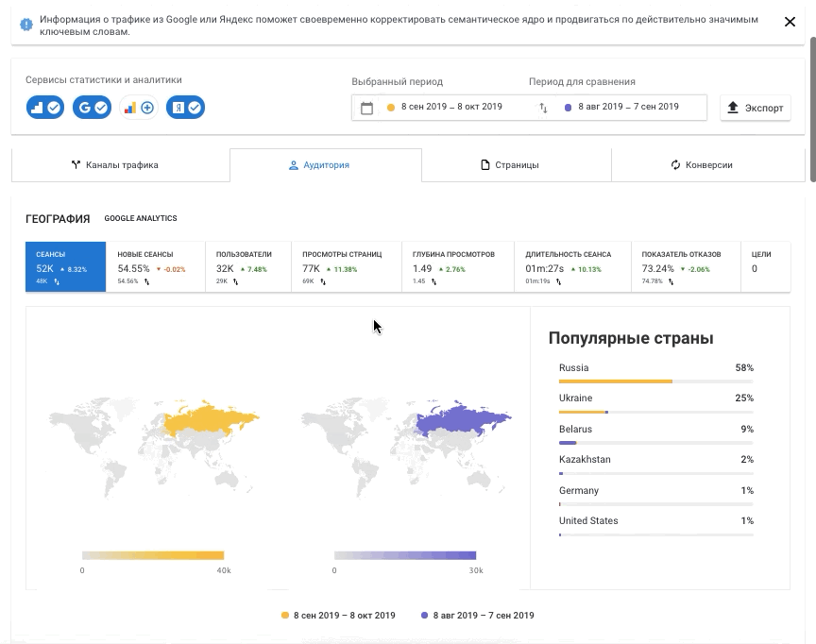Click compare arrows icon under Сеансы 48K

57,281
